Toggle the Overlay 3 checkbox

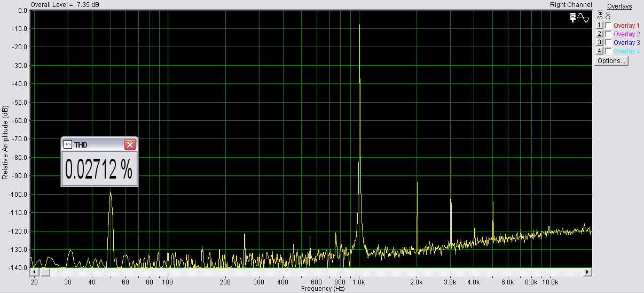pos(608,43)
